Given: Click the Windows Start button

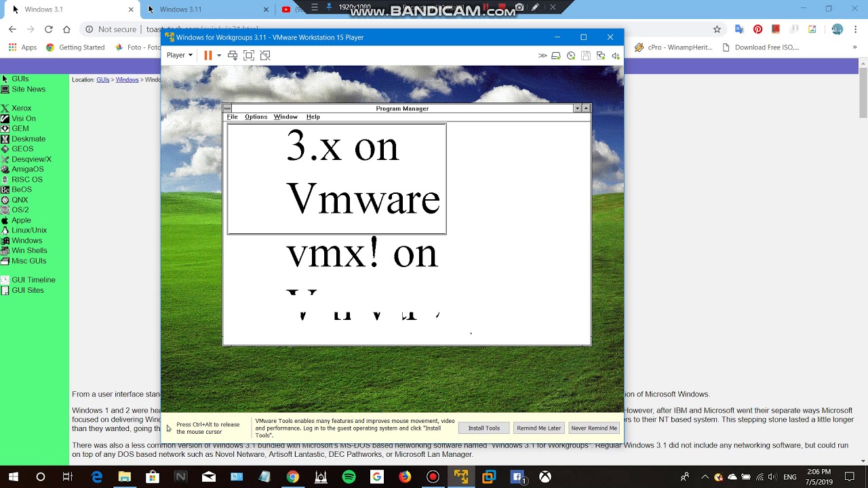Looking at the screenshot, I should [13, 477].
